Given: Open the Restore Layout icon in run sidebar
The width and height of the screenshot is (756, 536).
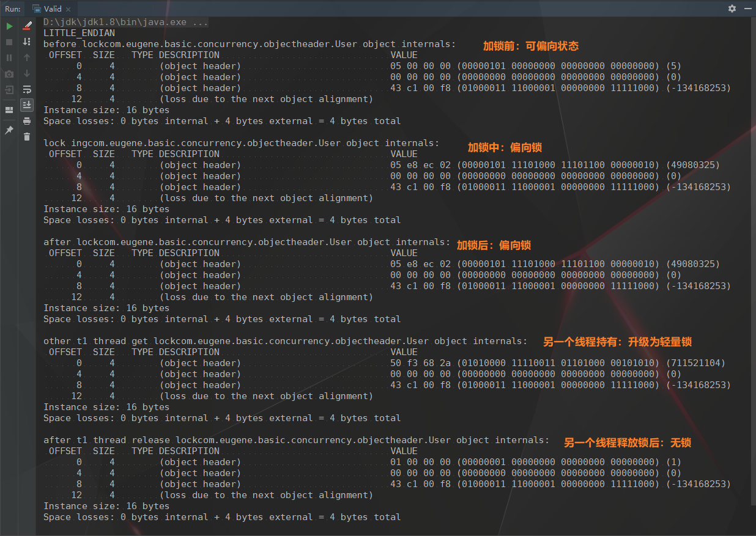Looking at the screenshot, I should point(9,110).
